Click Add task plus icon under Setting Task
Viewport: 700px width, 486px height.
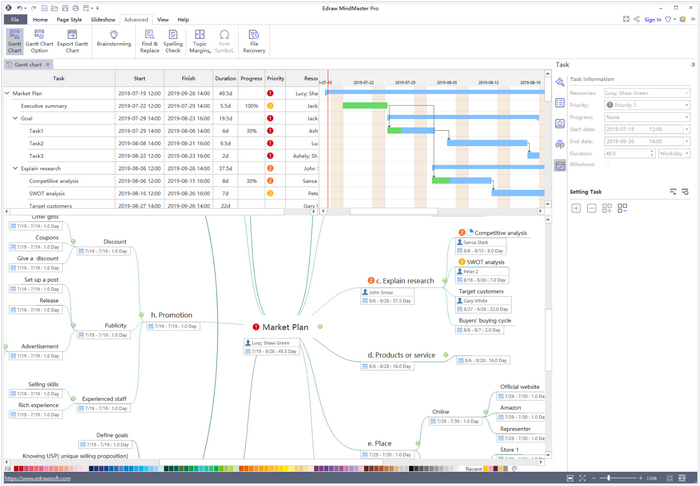coord(576,208)
